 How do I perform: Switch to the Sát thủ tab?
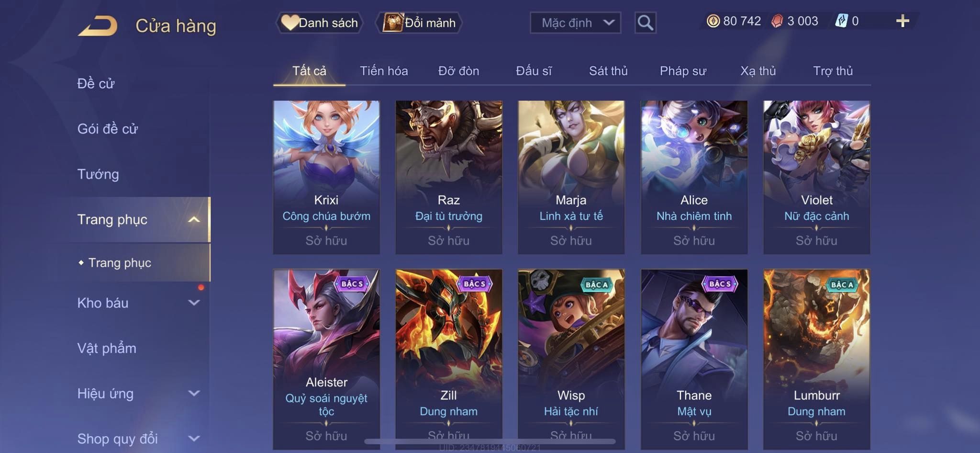click(608, 71)
